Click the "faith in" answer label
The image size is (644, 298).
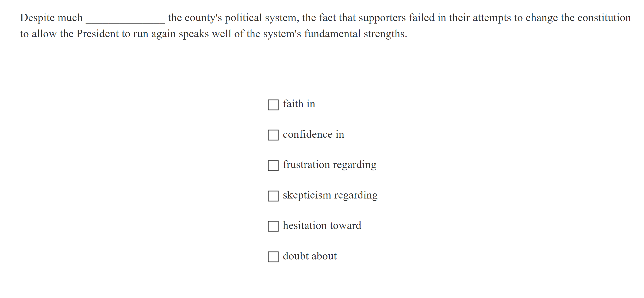(299, 104)
